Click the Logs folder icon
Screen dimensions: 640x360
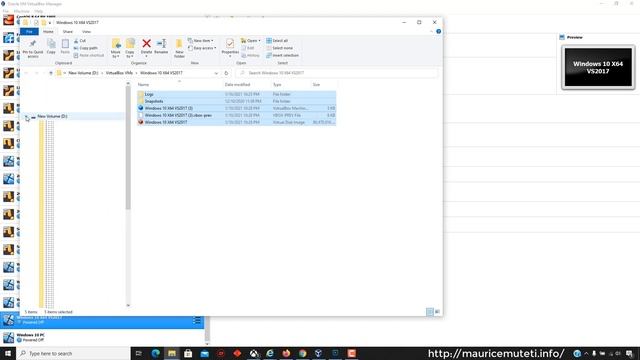(x=141, y=94)
